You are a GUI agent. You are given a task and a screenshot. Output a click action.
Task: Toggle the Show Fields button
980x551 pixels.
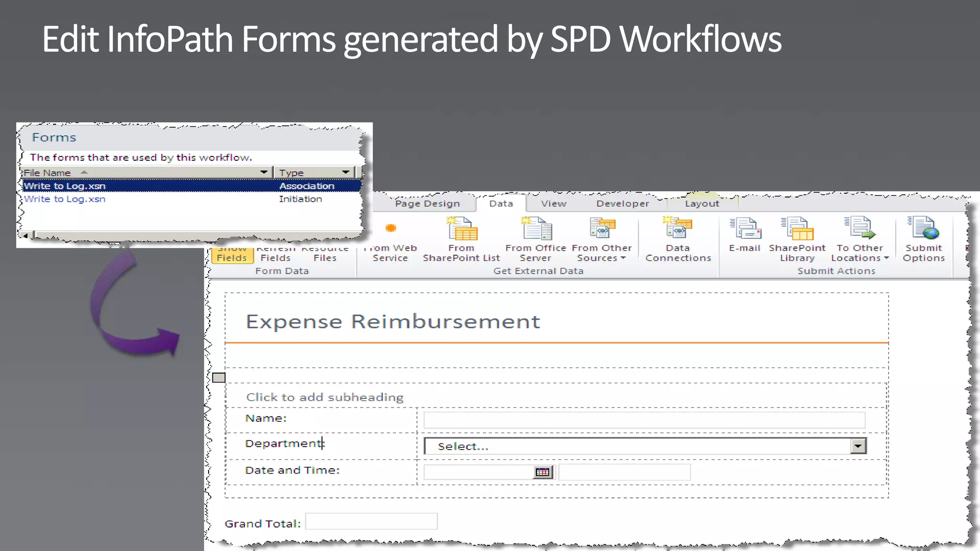coord(232,257)
